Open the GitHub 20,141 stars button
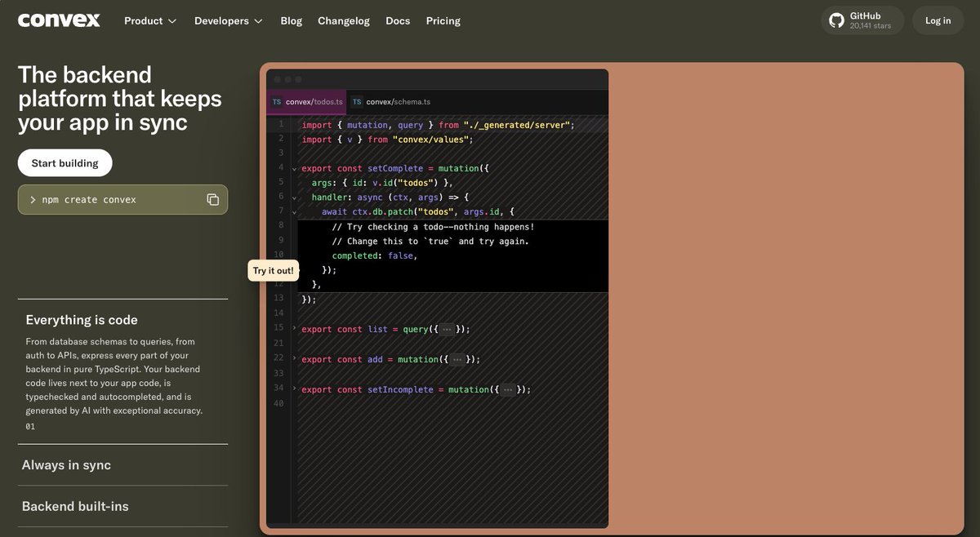Screen dimensions: 980x537 click(x=862, y=20)
